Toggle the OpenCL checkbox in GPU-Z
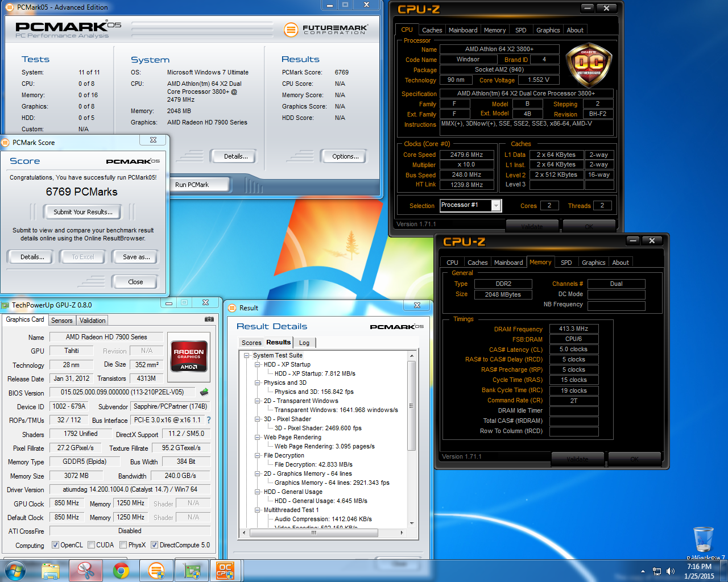Image resolution: width=728 pixels, height=582 pixels. pyautogui.click(x=55, y=544)
